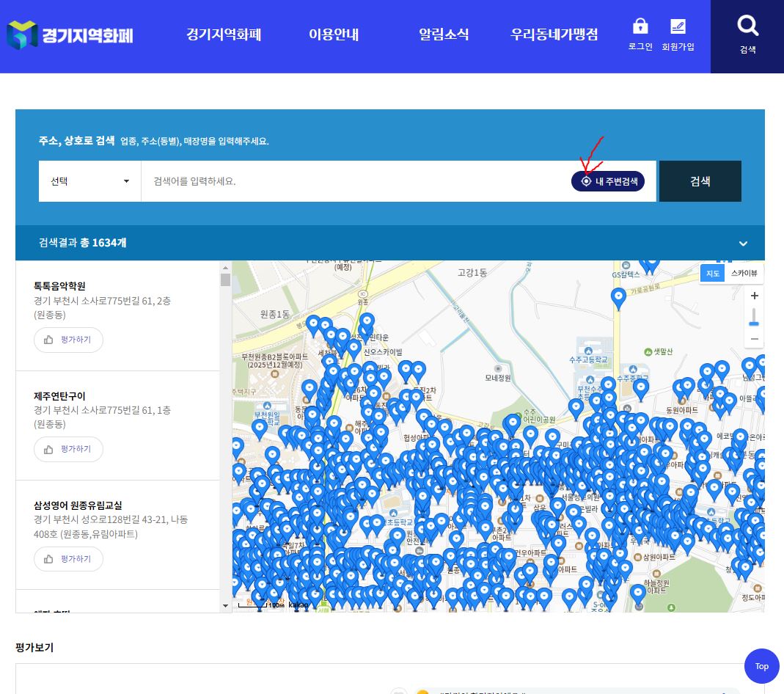Click the 고강1동 map label
The image size is (784, 694).
click(472, 273)
